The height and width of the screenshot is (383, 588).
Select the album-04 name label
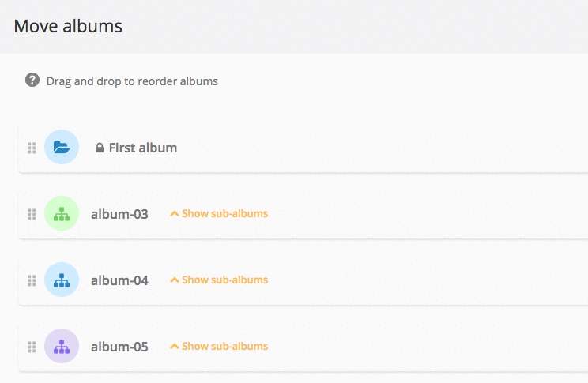coord(119,280)
